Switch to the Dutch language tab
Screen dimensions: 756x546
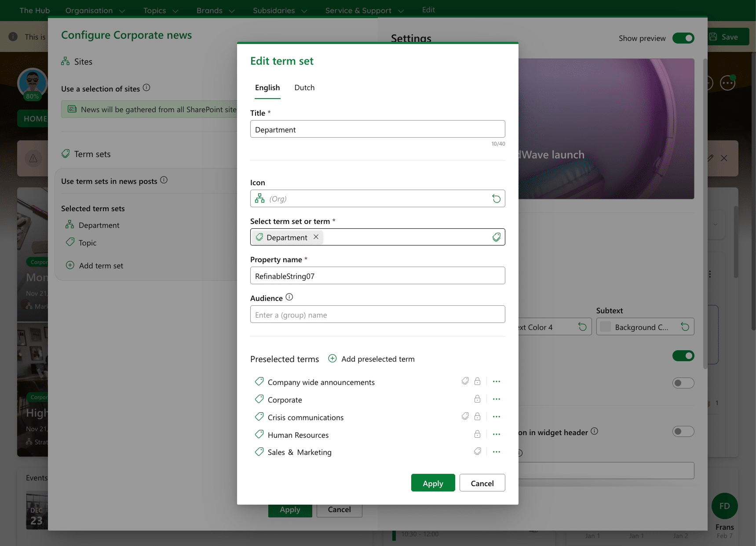304,88
